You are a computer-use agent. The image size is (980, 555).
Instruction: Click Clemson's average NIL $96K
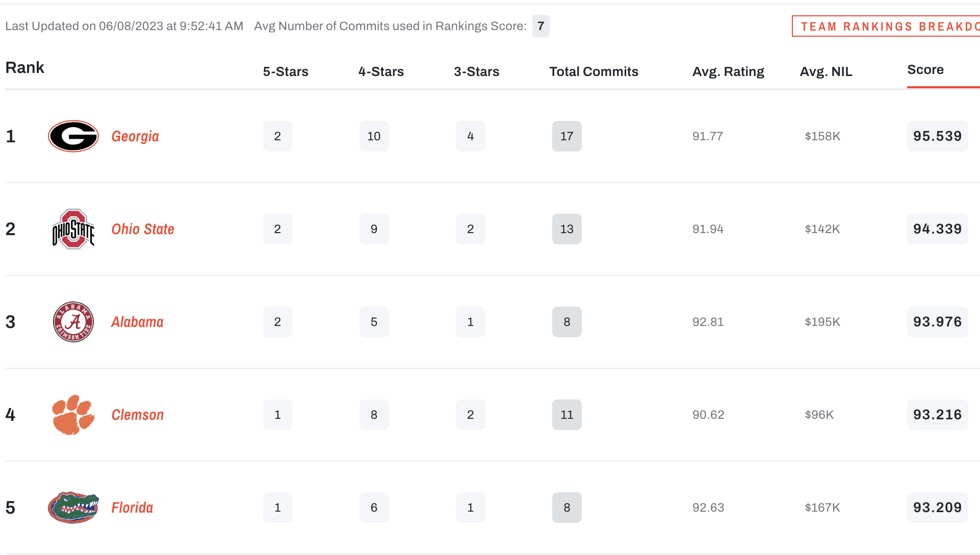(819, 415)
